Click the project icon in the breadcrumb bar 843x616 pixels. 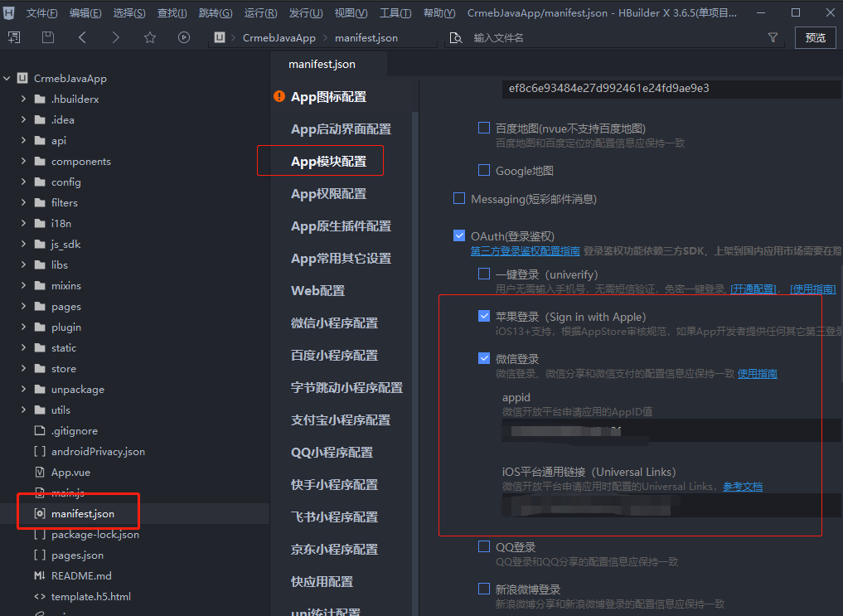pyautogui.click(x=220, y=37)
